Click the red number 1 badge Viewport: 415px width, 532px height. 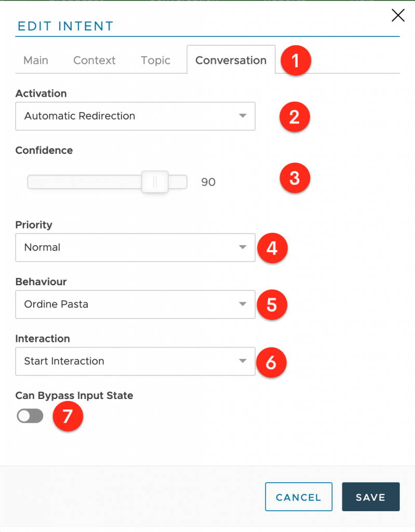click(295, 61)
